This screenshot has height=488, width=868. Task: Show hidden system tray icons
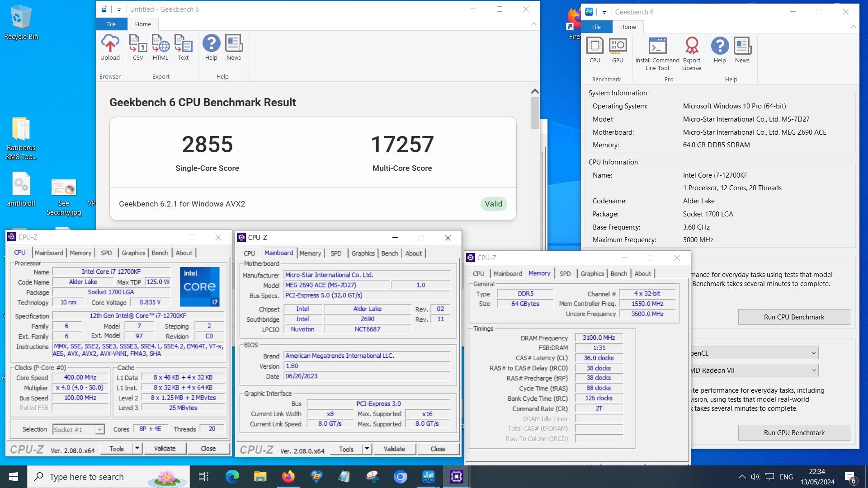(742, 477)
